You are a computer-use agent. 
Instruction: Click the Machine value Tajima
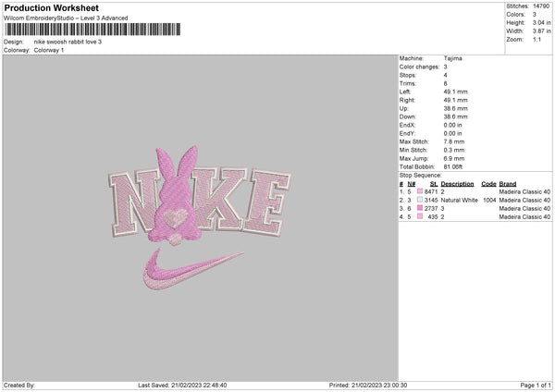coord(452,58)
